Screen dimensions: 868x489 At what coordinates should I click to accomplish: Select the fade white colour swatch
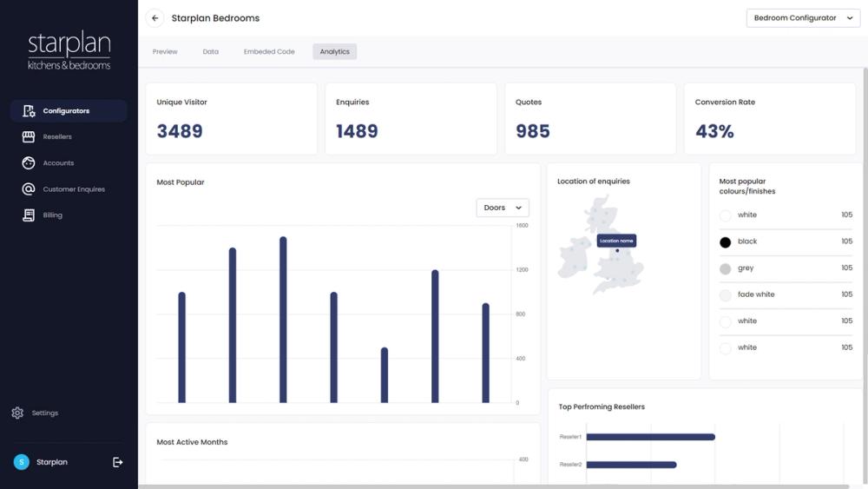point(725,295)
